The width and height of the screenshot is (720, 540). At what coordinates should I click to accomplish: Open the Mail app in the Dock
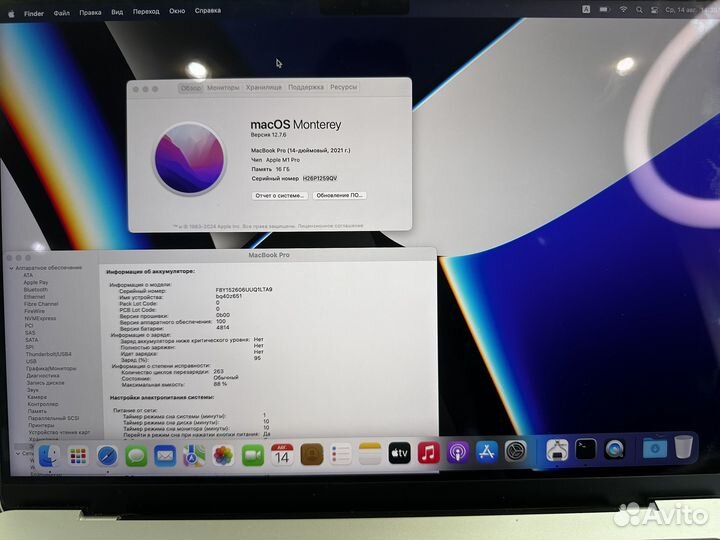165,456
